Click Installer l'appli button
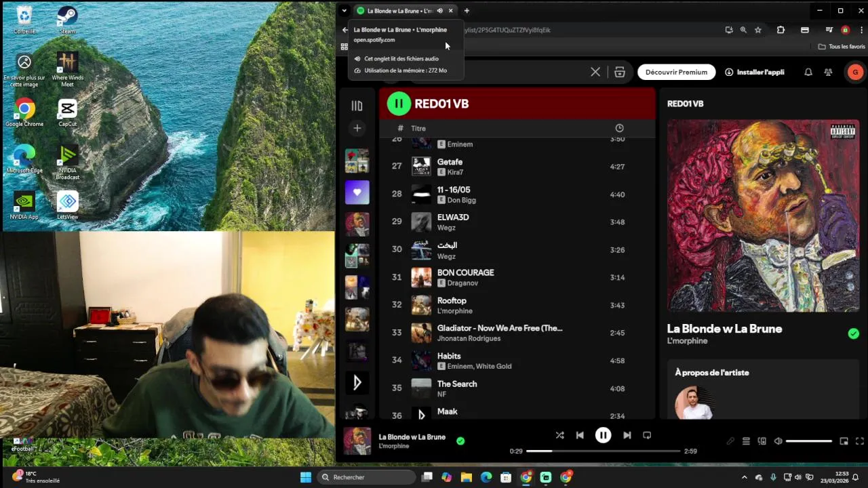Viewport: 868px width, 488px height. pyautogui.click(x=754, y=72)
